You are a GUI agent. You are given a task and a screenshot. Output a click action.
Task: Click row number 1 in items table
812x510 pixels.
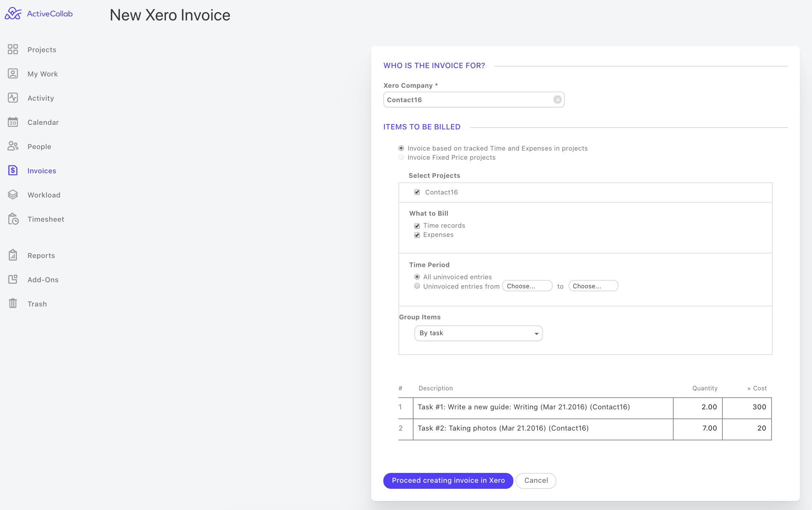click(x=400, y=407)
